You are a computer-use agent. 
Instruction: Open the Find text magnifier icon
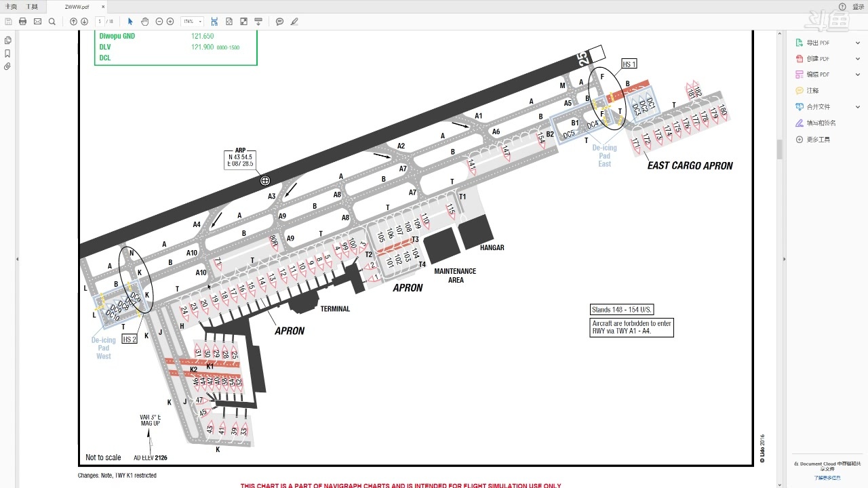52,22
